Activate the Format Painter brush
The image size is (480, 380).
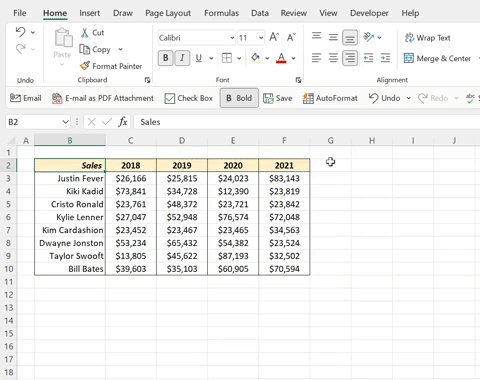[111, 66]
